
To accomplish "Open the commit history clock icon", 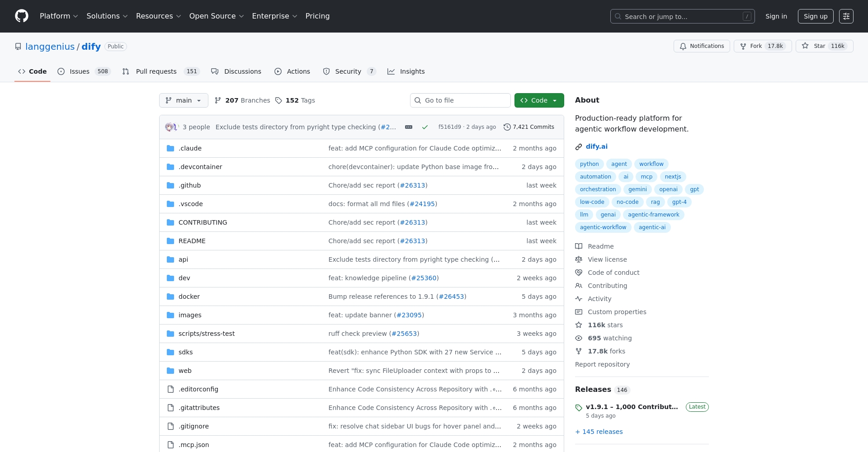I will coord(507,127).
